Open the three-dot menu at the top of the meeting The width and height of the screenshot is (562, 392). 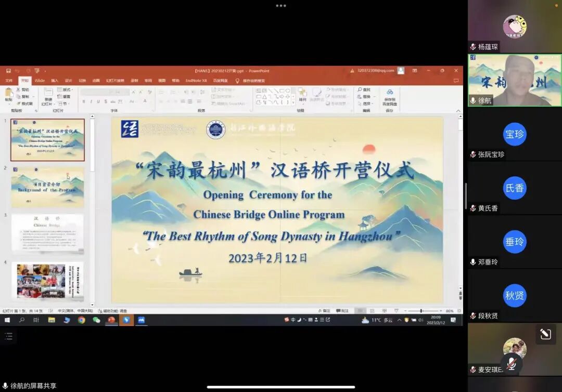pos(281,6)
